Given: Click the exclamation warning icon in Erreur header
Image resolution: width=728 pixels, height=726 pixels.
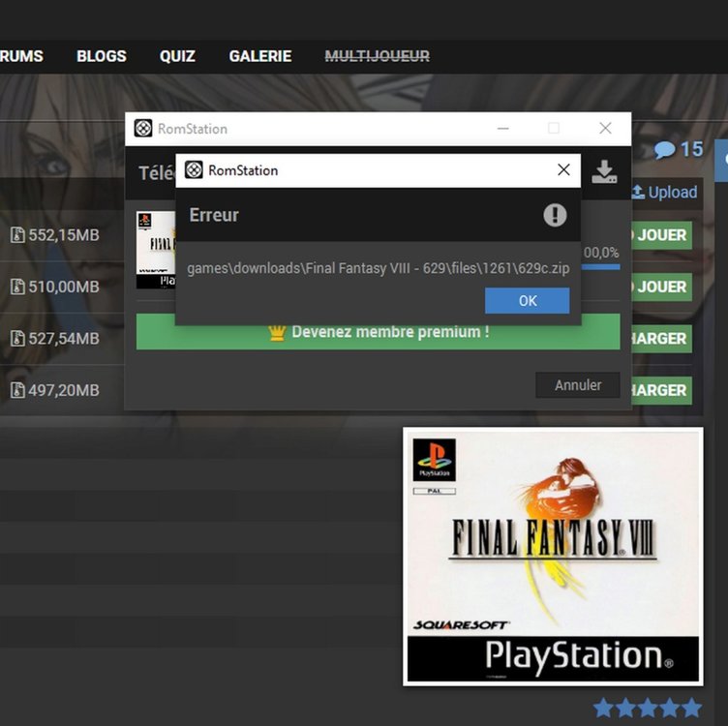Looking at the screenshot, I should point(555,215).
